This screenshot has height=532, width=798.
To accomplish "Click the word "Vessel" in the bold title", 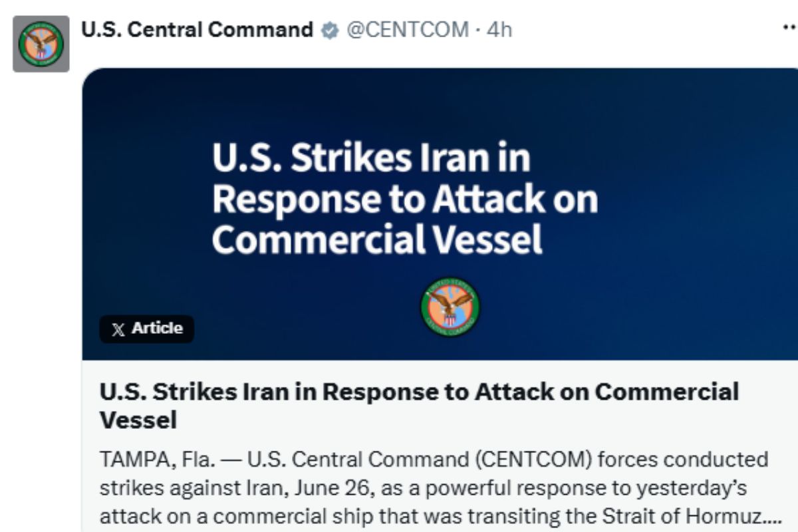I will 138,420.
